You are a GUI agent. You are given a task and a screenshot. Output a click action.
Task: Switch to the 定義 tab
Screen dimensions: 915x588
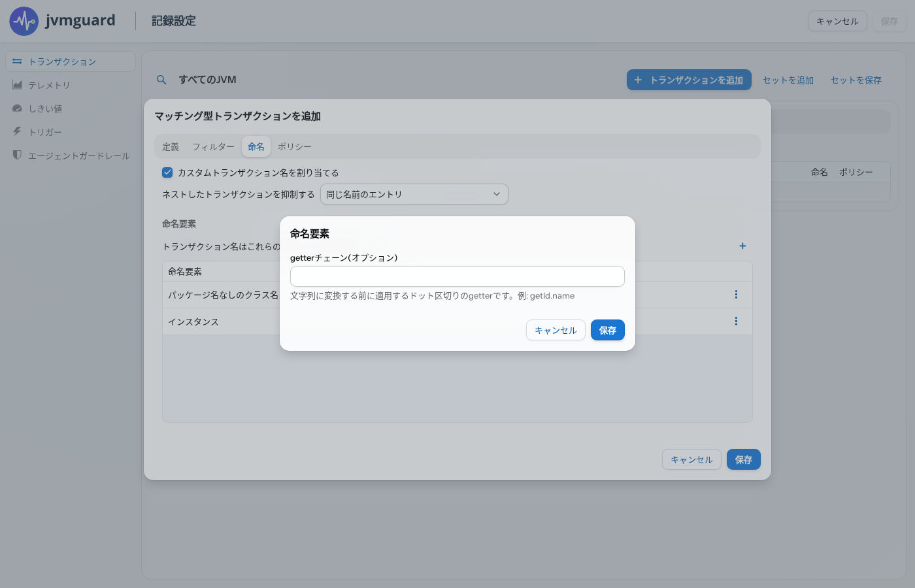(x=171, y=146)
